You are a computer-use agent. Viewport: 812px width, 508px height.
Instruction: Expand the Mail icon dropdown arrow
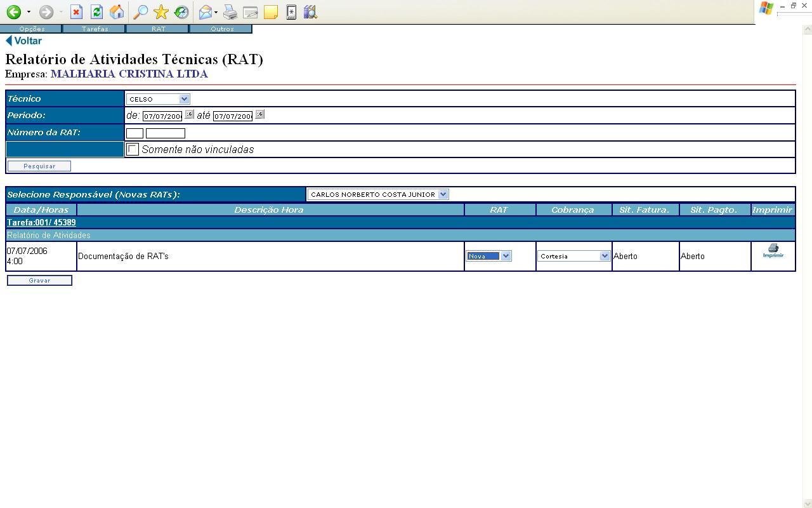(216, 12)
